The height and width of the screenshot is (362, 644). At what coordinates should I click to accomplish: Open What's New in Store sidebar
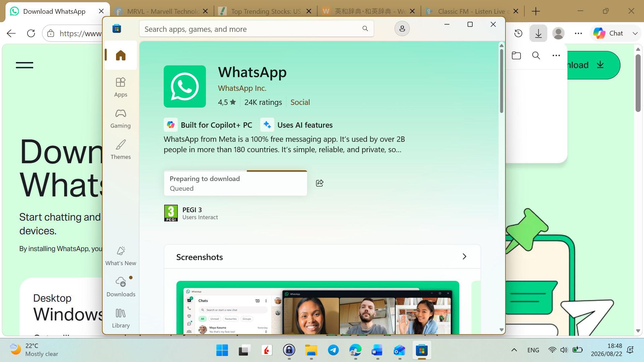(x=120, y=256)
